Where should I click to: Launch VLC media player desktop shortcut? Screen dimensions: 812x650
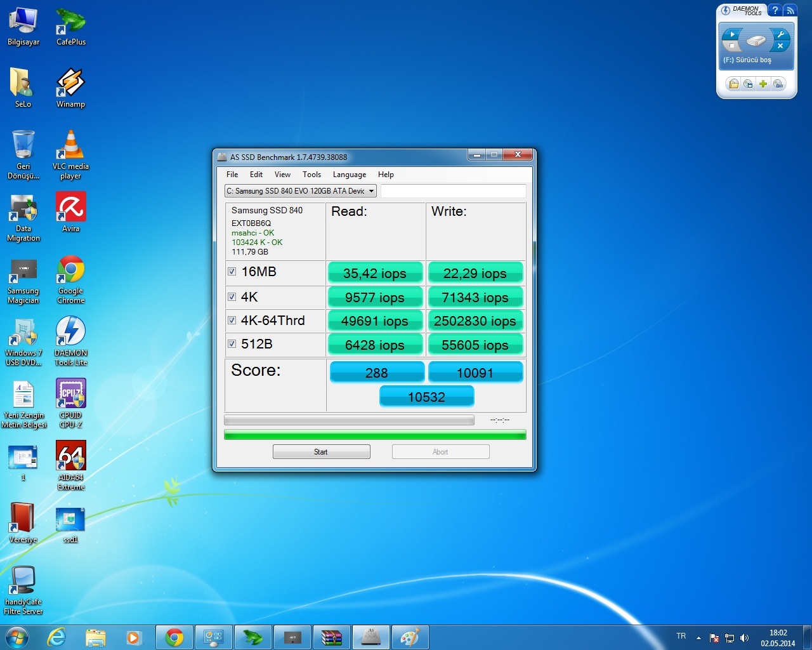(x=70, y=155)
